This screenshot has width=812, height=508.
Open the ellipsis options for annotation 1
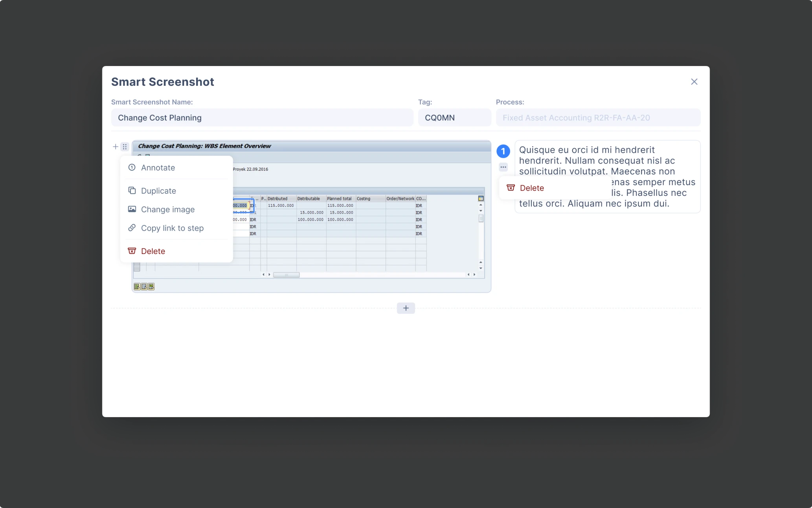coord(503,167)
